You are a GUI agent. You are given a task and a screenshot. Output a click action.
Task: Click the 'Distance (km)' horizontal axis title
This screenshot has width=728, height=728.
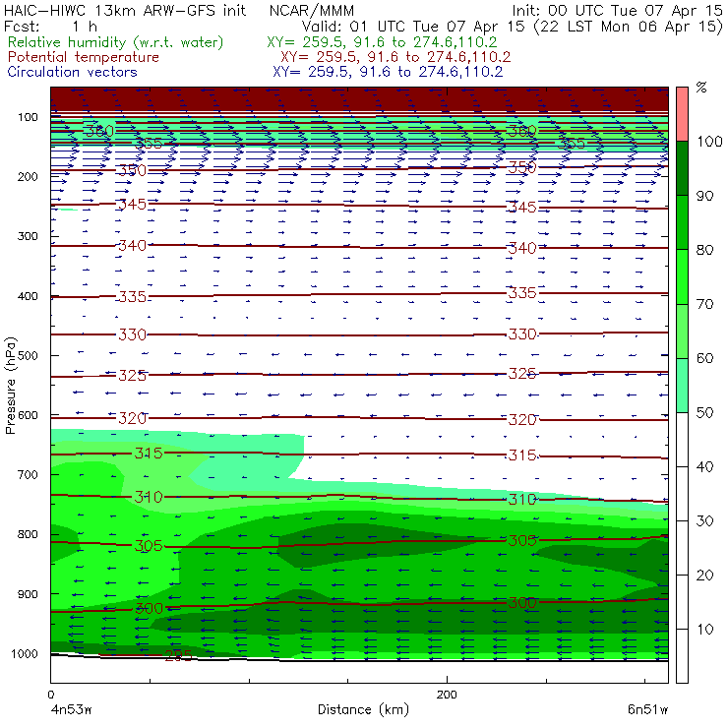[363, 709]
